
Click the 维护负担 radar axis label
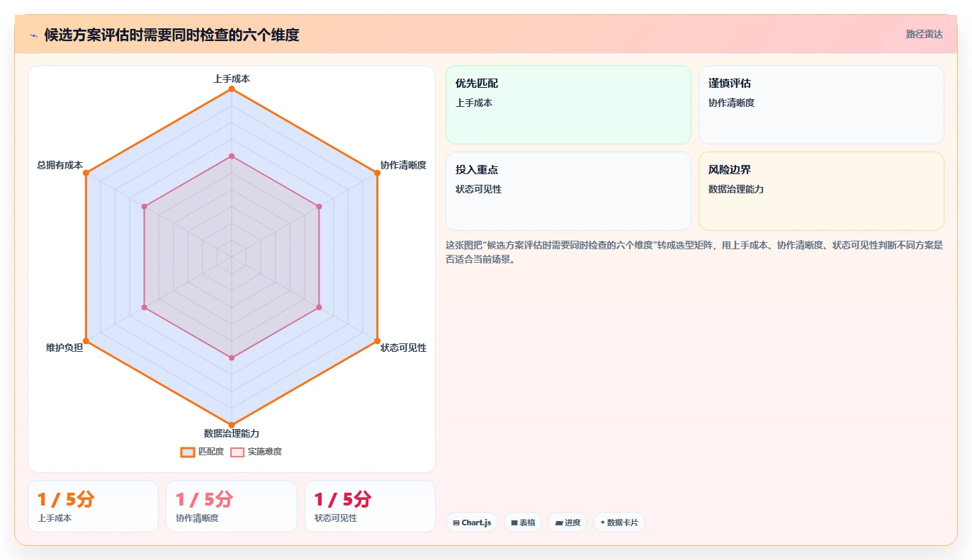point(64,348)
